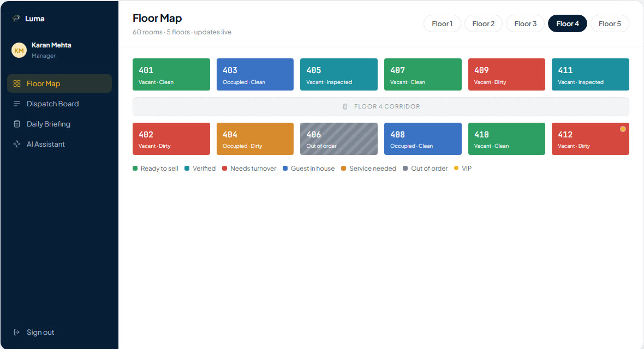Click the 'Needs turnover' legend text
Image resolution: width=644 pixels, height=349 pixels.
pos(253,169)
